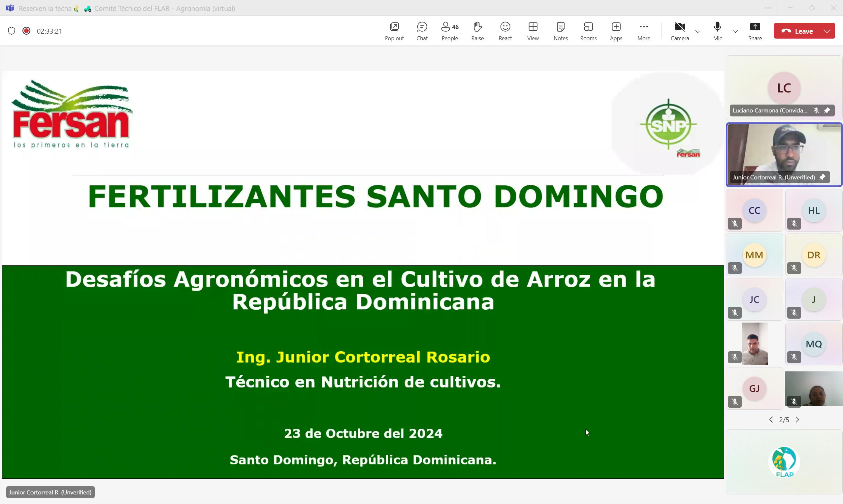Click the presenter name label Junior Cortorreal R.
843x504 pixels.
[50, 492]
